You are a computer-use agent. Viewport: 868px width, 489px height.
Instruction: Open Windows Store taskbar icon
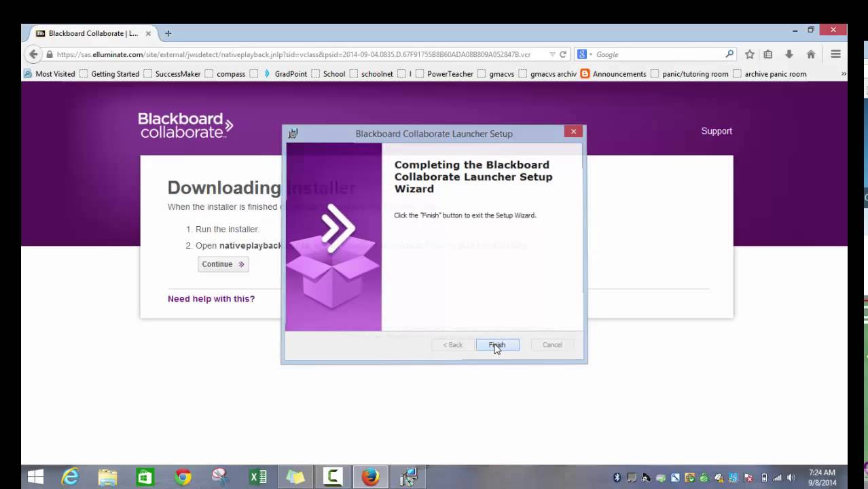pyautogui.click(x=145, y=477)
